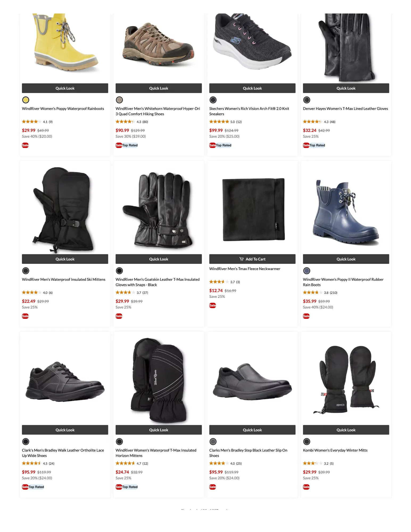Click the Sale badge under Fleece Neckwarmer

(x=213, y=305)
